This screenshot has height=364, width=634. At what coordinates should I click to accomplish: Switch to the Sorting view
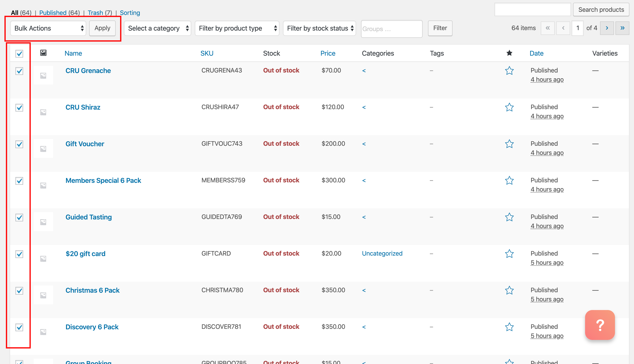point(130,13)
